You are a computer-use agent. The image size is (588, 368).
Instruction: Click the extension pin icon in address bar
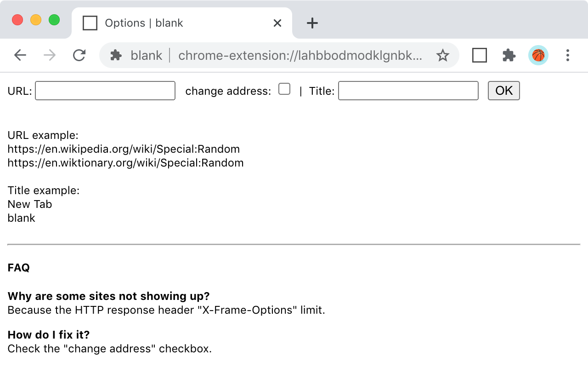click(x=116, y=55)
